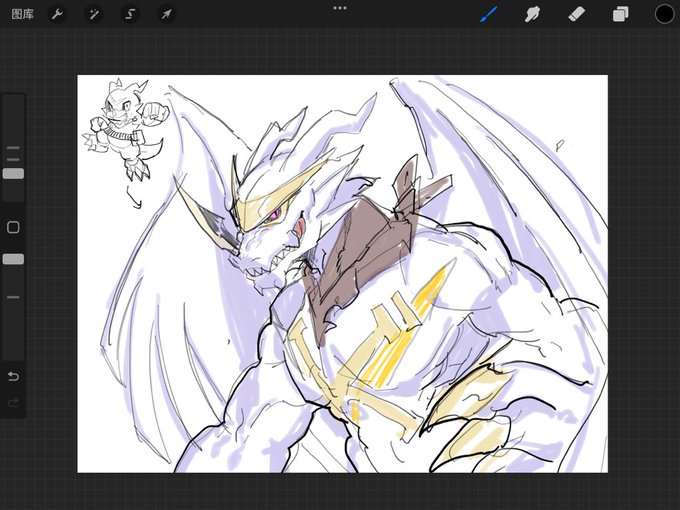Click the dragon's purple eye on canvas

tap(276, 213)
